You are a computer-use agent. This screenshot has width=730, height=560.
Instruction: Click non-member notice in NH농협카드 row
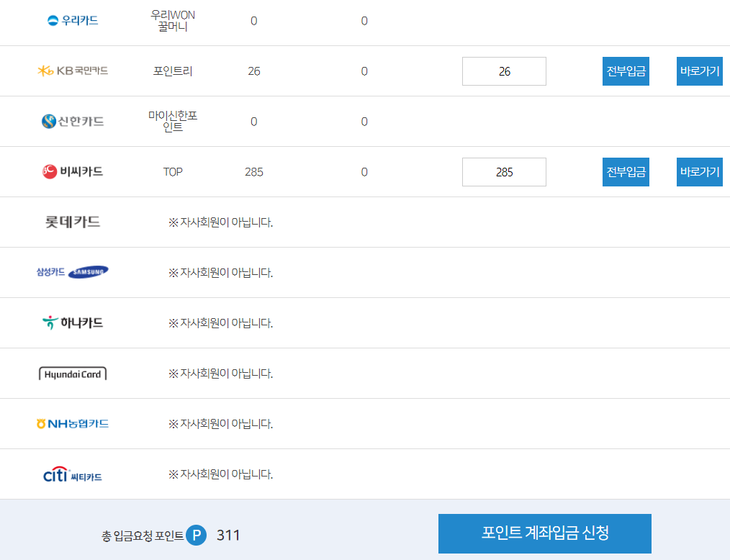click(221, 424)
